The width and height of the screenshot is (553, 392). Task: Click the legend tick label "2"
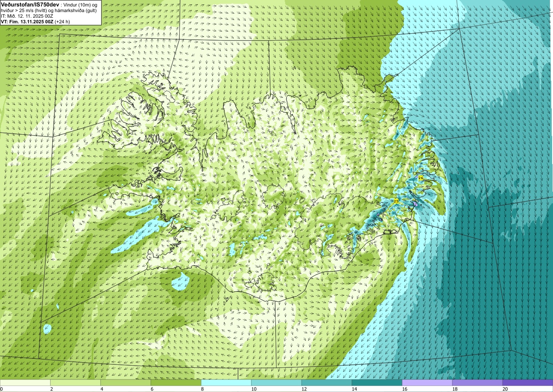pos(51,389)
